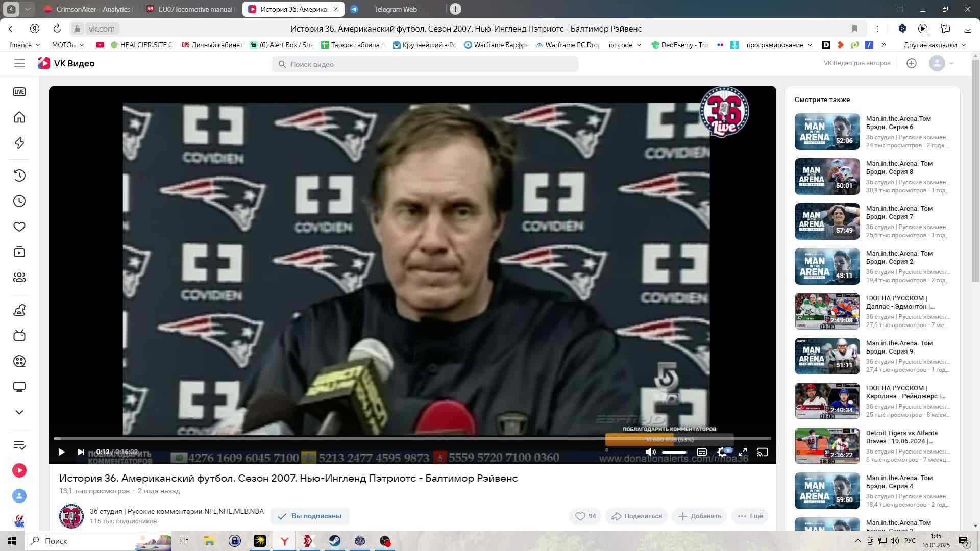This screenshot has width=980, height=551.
Task: Switch to Telegram Web tab
Action: (x=395, y=9)
